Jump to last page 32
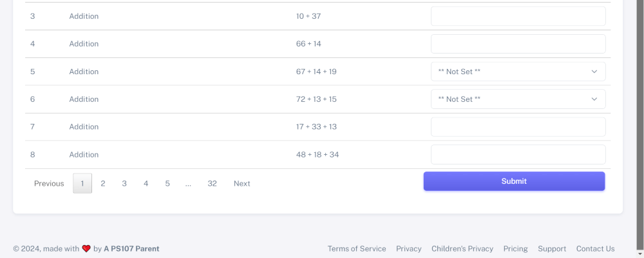Image resolution: width=644 pixels, height=258 pixels. pos(212,184)
